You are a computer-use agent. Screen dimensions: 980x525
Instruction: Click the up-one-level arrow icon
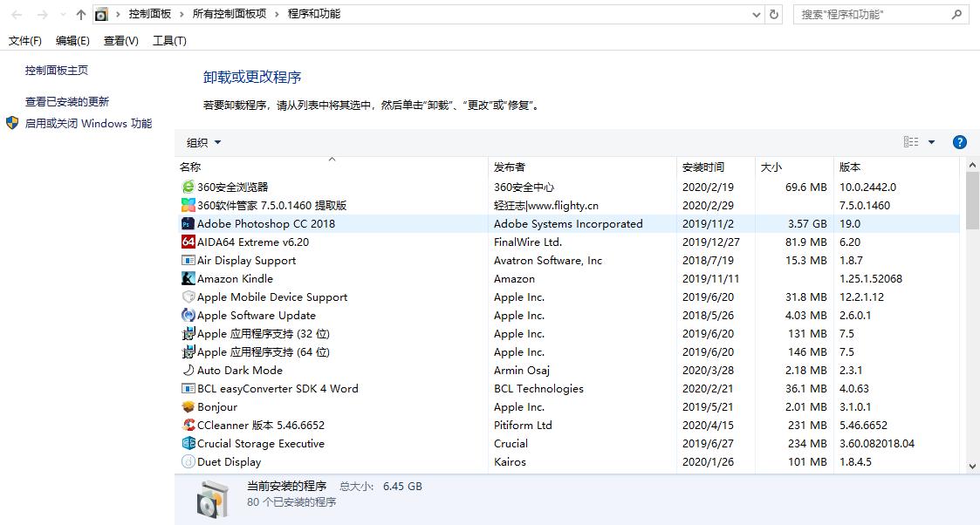pos(79,14)
